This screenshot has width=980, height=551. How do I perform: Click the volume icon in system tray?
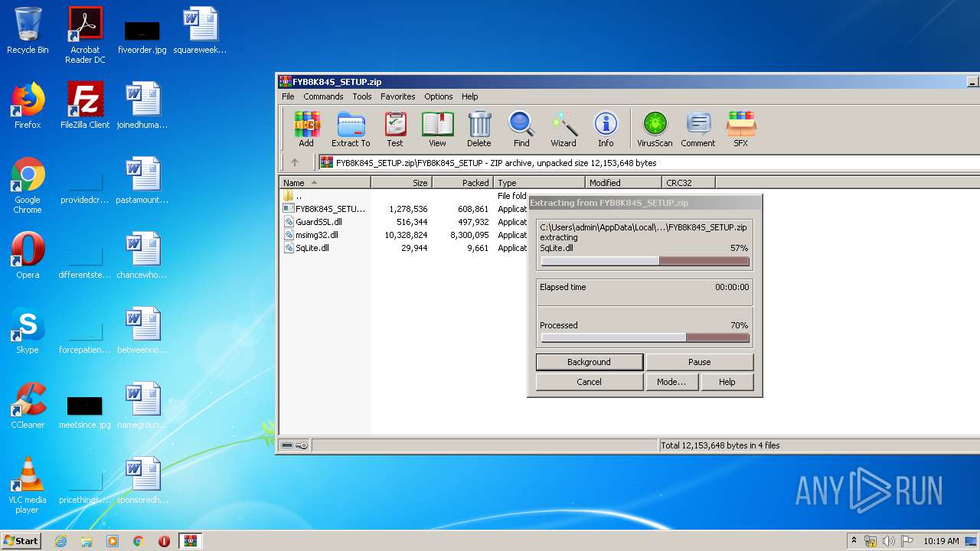[888, 541]
